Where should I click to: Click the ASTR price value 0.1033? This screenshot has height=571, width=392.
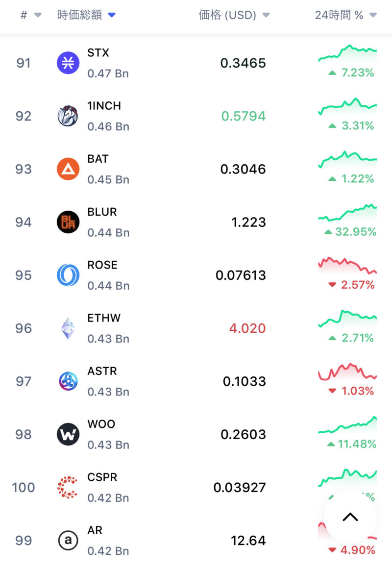coord(244,381)
